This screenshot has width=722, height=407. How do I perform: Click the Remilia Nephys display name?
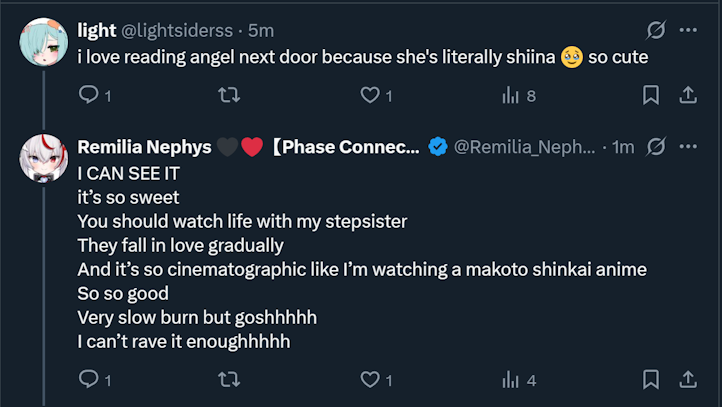tap(144, 147)
